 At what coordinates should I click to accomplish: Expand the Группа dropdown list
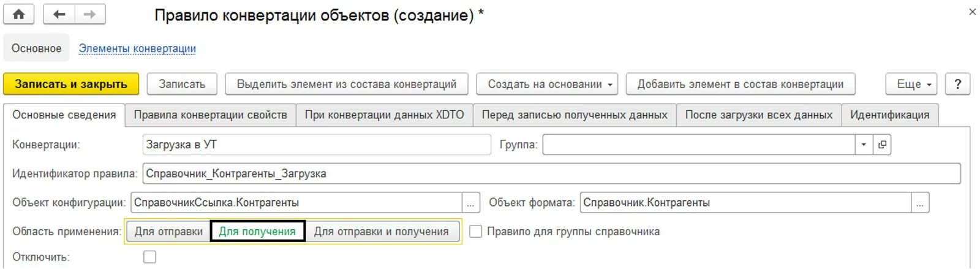864,145
